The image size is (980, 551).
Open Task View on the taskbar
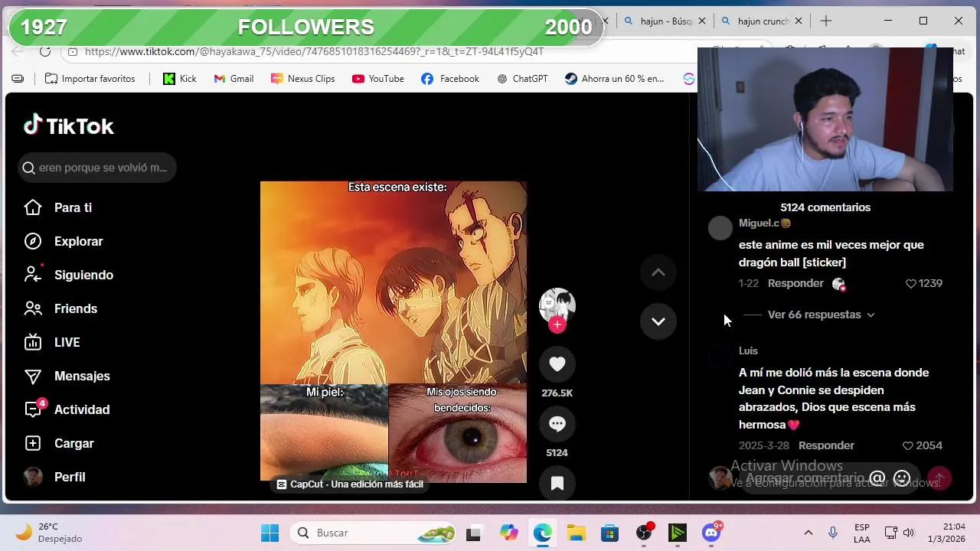(x=473, y=533)
